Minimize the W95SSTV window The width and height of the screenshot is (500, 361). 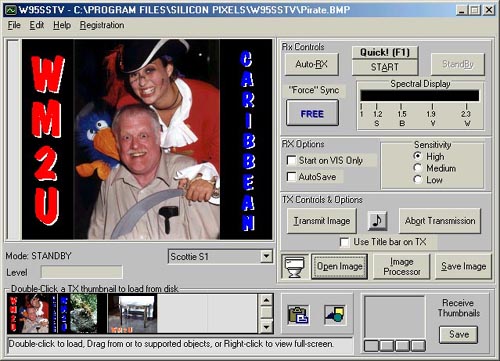(461, 10)
